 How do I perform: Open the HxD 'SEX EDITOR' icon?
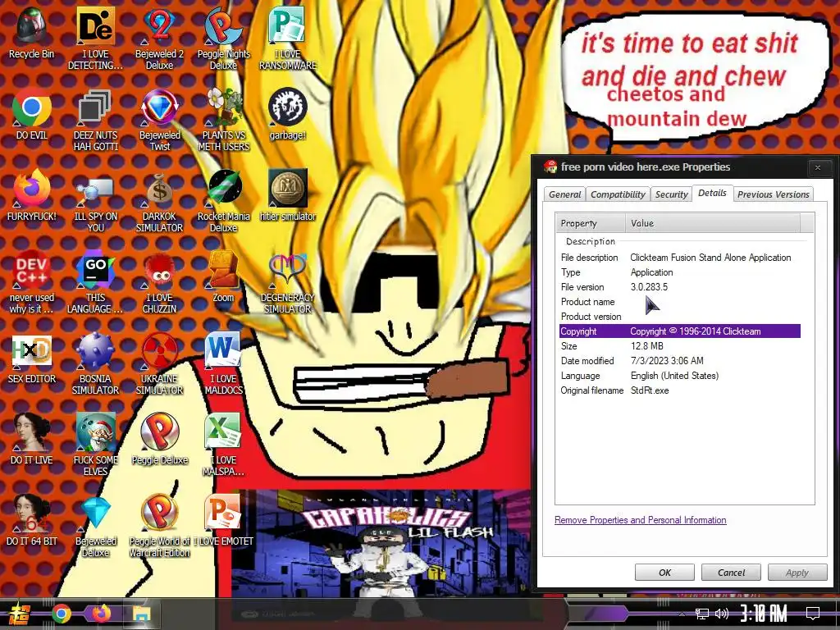coord(32,358)
